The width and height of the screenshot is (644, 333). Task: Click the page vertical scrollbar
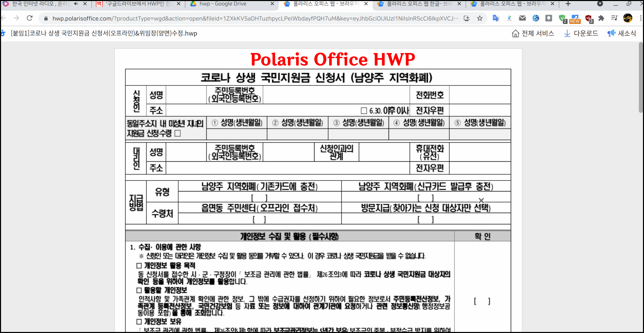(x=641, y=77)
